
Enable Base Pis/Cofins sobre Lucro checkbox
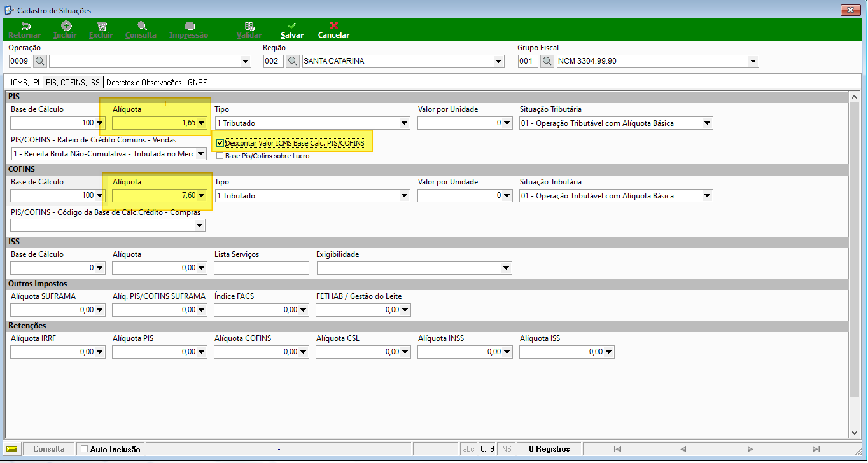(x=220, y=156)
